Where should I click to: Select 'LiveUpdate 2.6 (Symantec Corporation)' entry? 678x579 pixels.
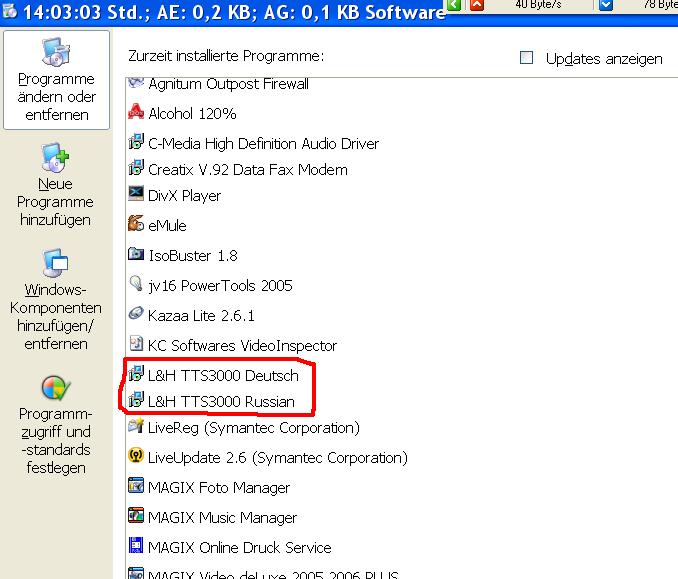click(x=278, y=458)
